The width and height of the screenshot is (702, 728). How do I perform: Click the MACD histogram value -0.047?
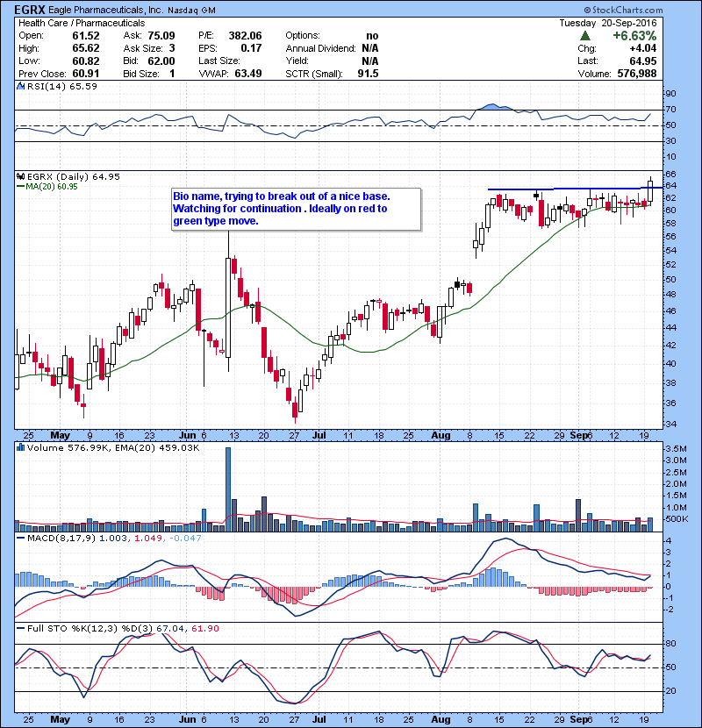pos(185,539)
